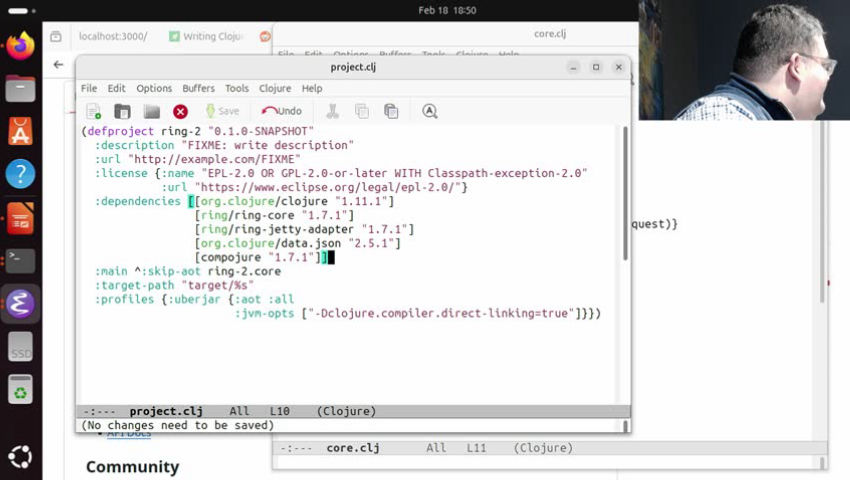This screenshot has width=850, height=480.
Task: Cut selection using the scissors icon
Action: click(332, 111)
